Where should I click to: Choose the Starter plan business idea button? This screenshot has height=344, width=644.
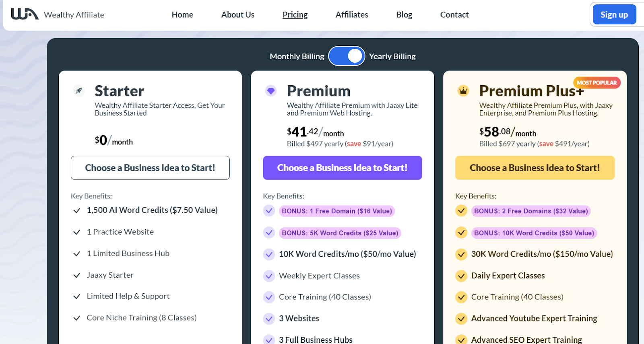150,168
